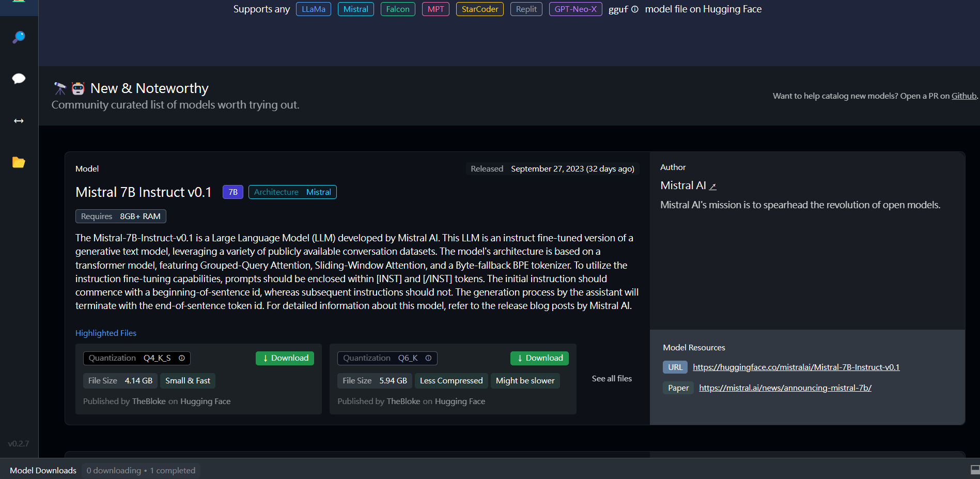This screenshot has height=479, width=980.
Task: Open the Hugging Face URL for Mistral-7B-Instruct-v0.1
Action: [x=796, y=367]
